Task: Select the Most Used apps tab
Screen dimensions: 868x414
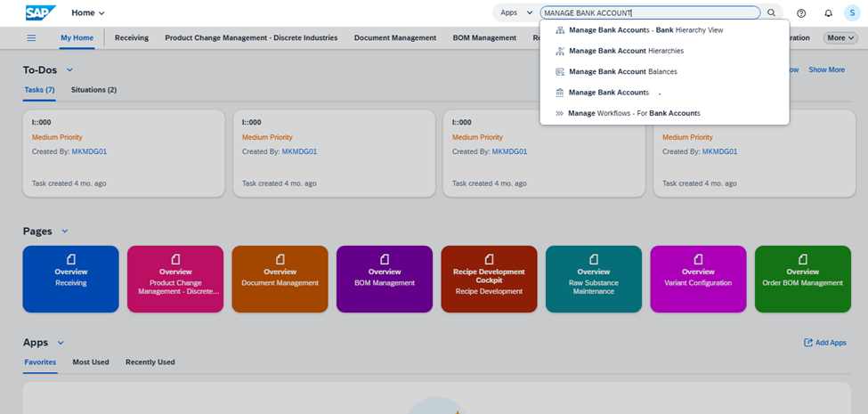Action: 91,362
